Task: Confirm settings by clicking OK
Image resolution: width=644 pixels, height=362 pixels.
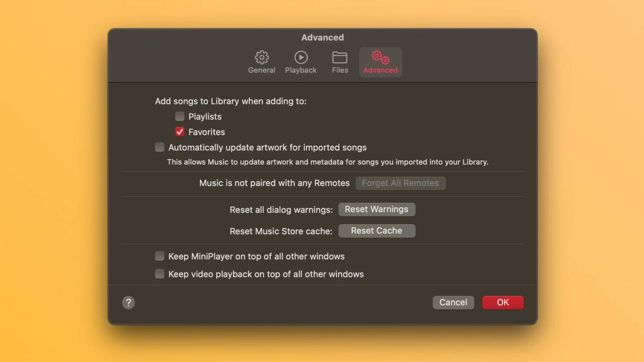Action: click(503, 302)
